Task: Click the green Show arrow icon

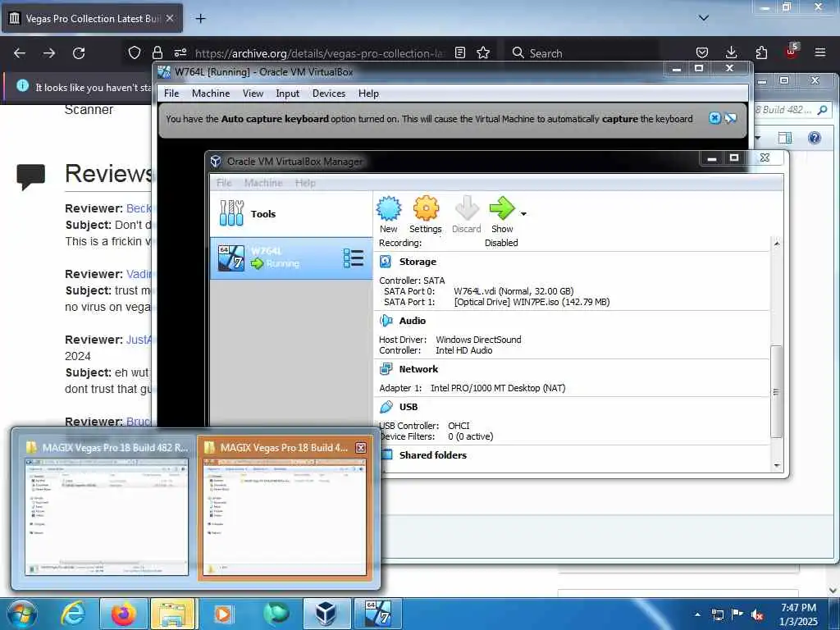Action: point(502,208)
